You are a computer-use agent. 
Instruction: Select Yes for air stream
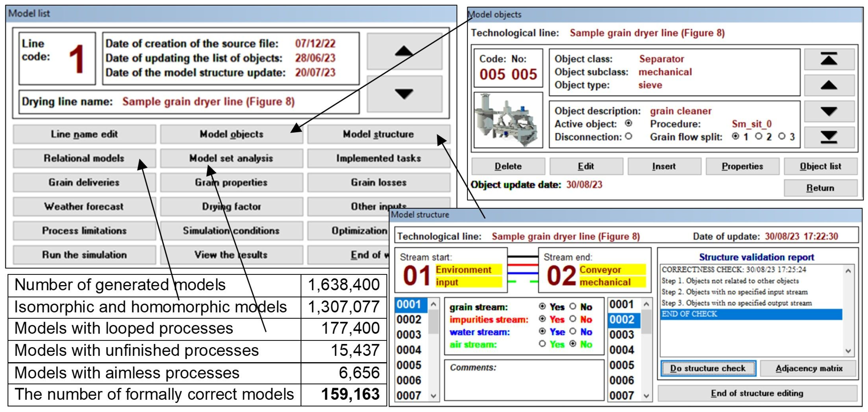(542, 344)
